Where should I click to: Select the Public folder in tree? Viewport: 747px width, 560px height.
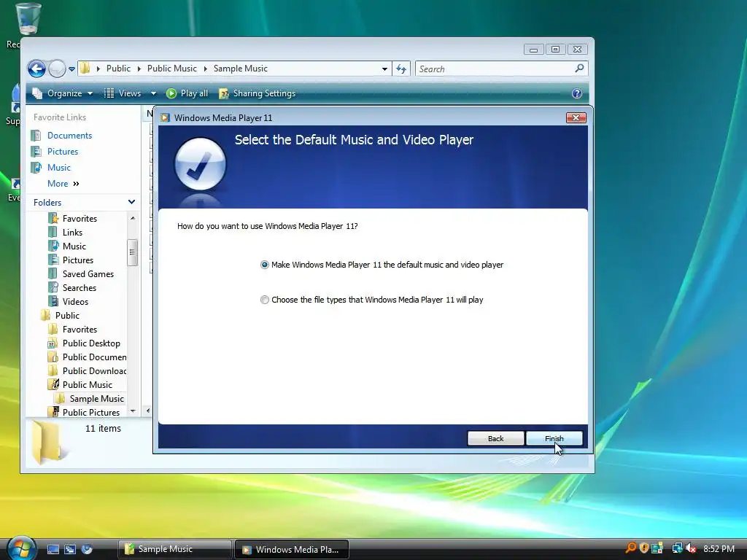(x=67, y=315)
